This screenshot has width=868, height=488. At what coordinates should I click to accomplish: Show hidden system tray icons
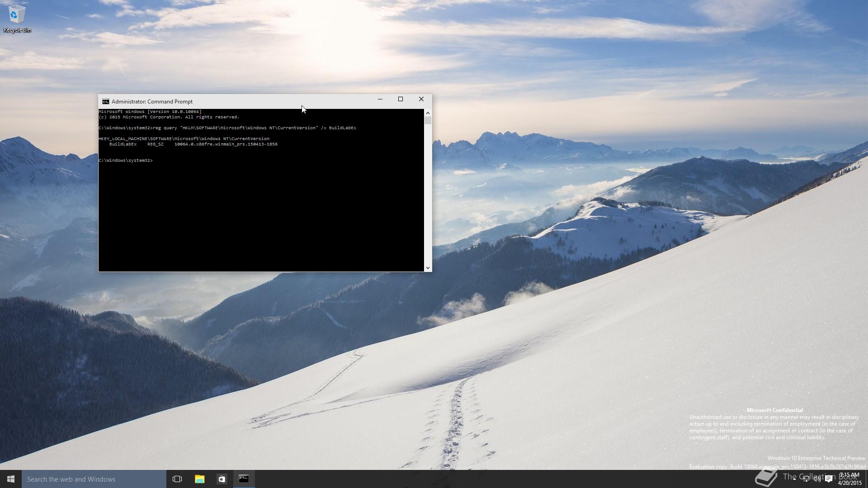click(x=794, y=479)
